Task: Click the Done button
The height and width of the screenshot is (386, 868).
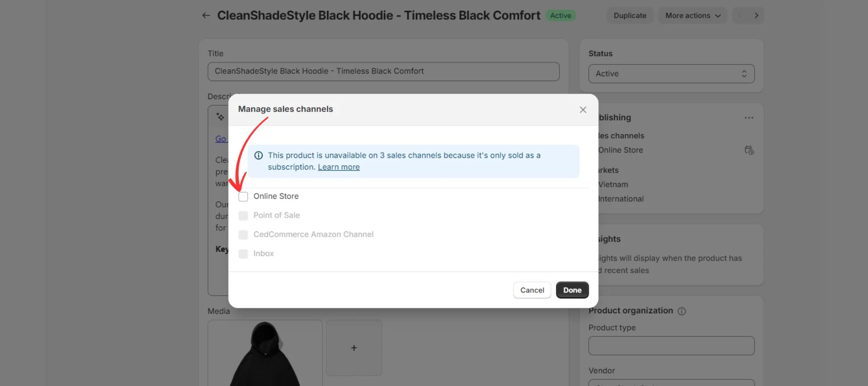Action: [x=572, y=290]
